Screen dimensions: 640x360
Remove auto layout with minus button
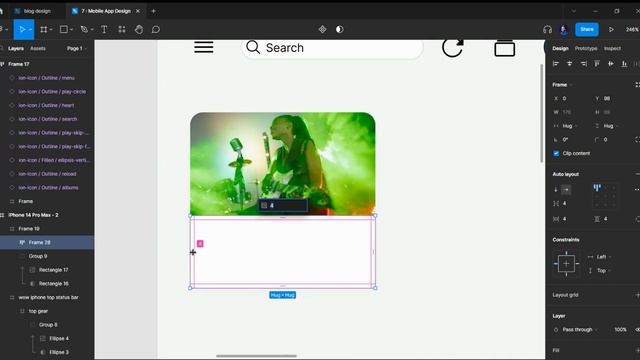click(x=638, y=174)
